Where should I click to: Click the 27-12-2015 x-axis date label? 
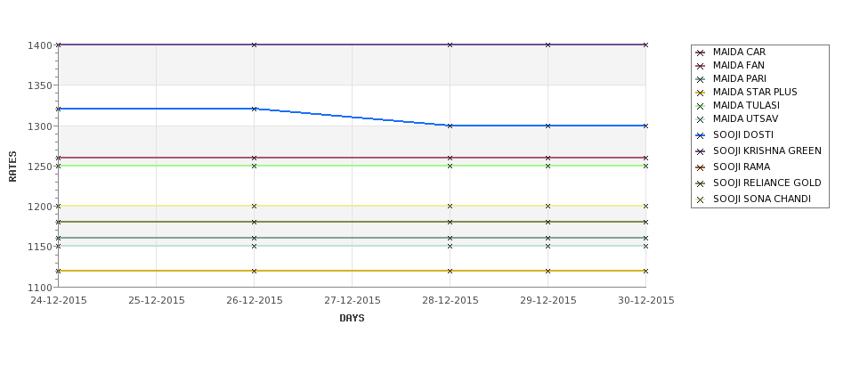[352, 300]
